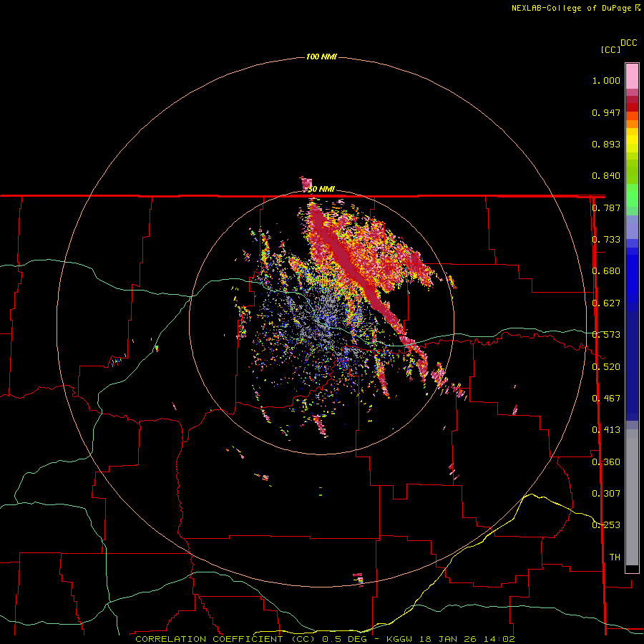Click the 0.413 legend value
644x644 pixels.
(x=606, y=430)
